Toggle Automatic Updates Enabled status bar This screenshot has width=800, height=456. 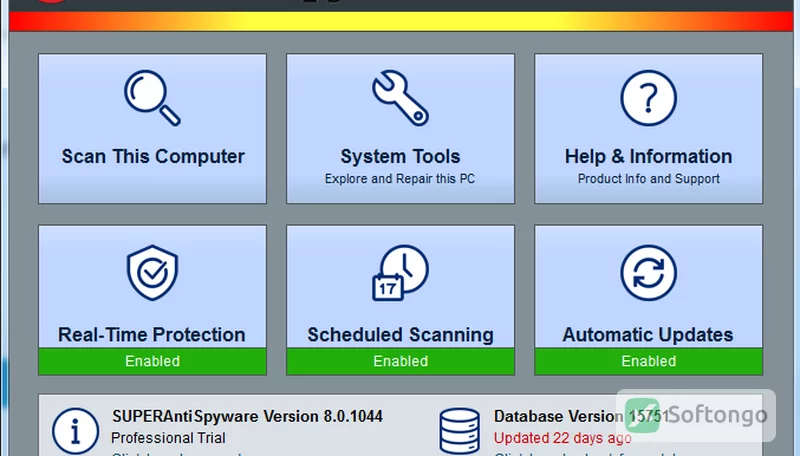click(x=648, y=361)
